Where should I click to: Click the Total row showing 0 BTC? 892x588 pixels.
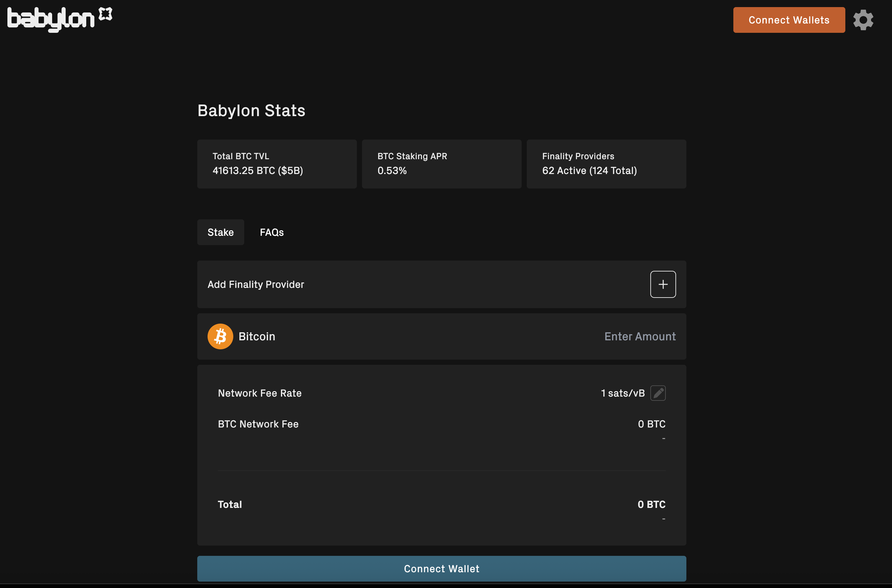coord(441,504)
